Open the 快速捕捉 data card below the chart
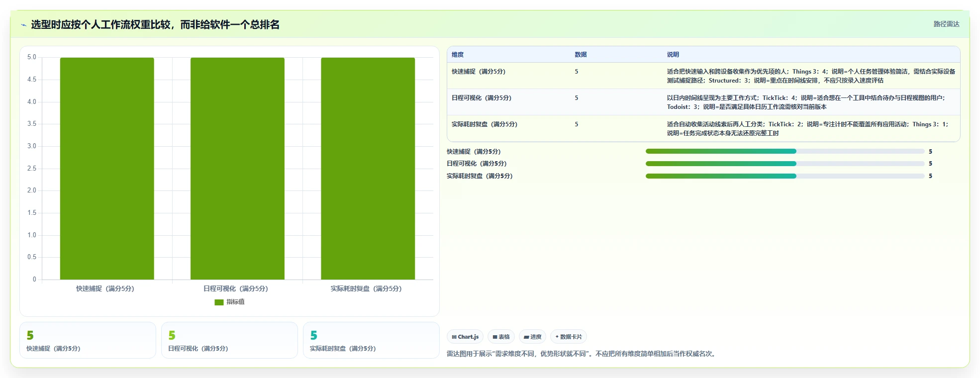The image size is (980, 378). pos(88,340)
